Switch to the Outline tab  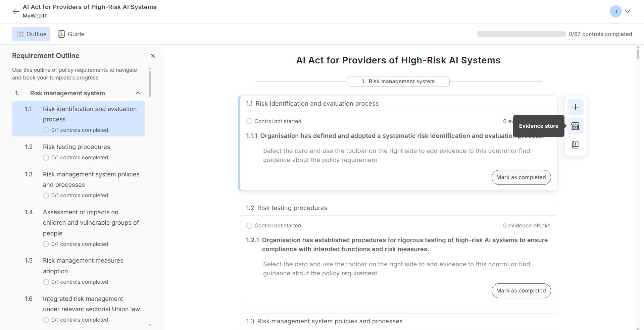click(31, 34)
